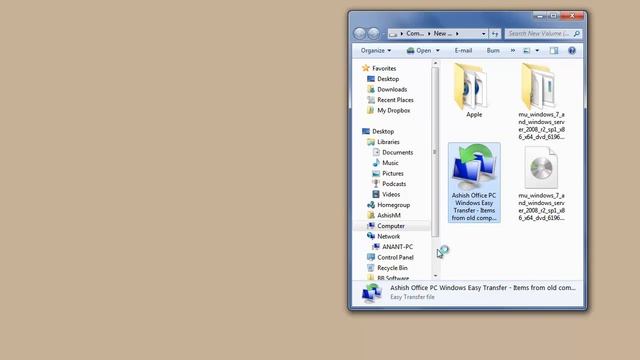The width and height of the screenshot is (640, 360).
Task: Click the Back navigation button
Action: pos(360,33)
